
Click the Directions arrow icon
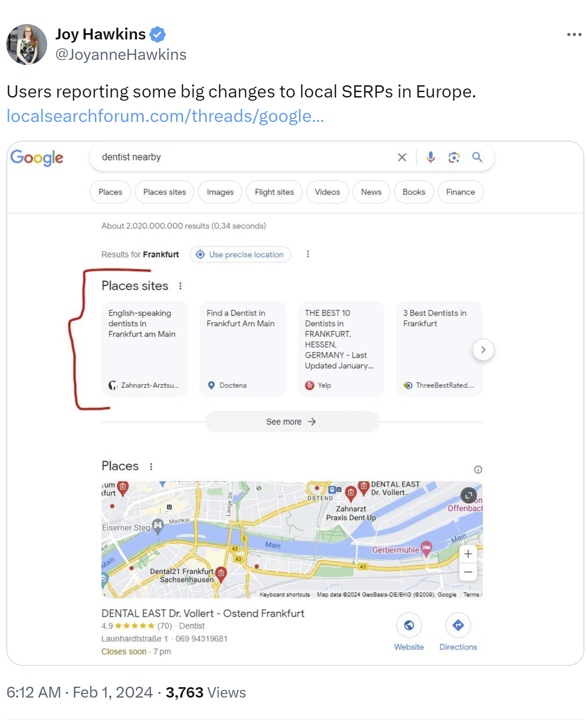(458, 625)
